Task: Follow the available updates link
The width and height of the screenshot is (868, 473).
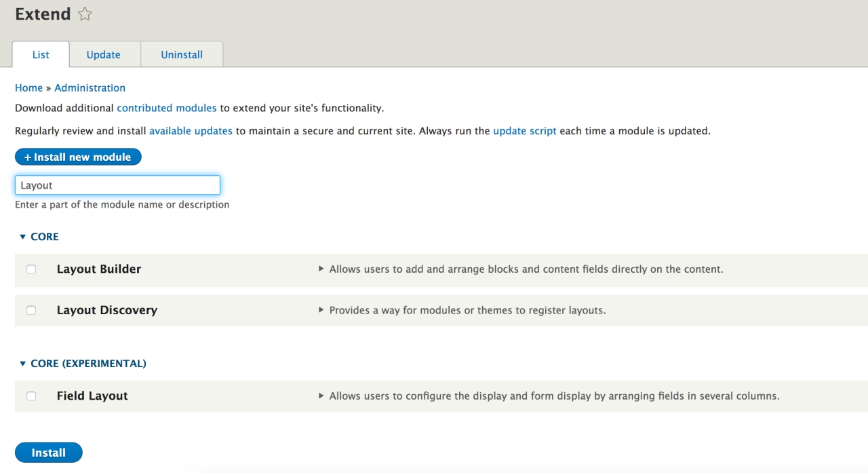Action: click(191, 130)
